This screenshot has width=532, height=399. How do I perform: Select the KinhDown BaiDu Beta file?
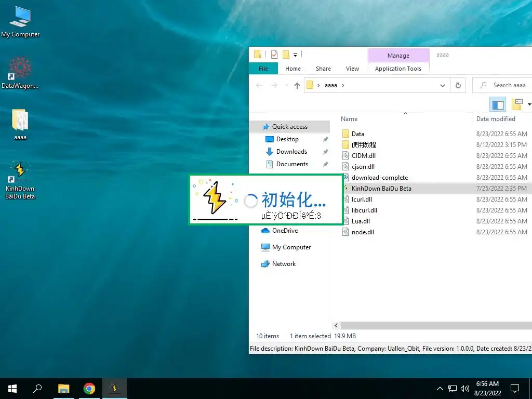click(381, 188)
